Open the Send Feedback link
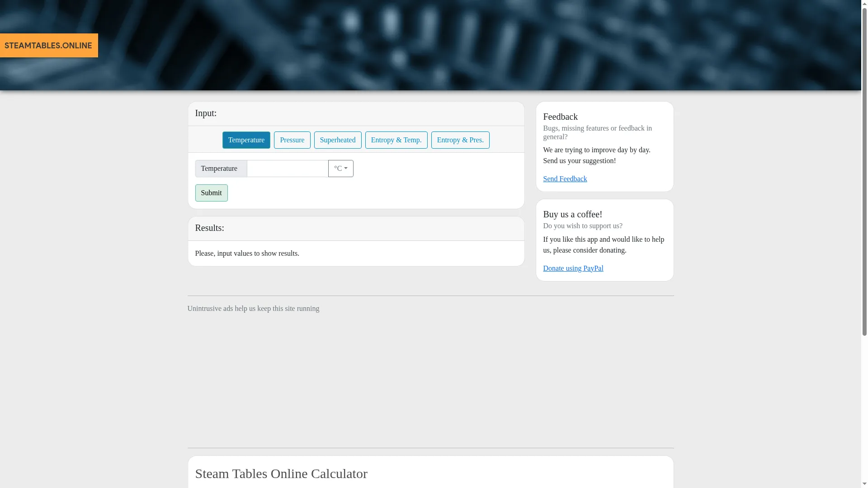Viewport: 868px width, 488px height. tap(565, 179)
